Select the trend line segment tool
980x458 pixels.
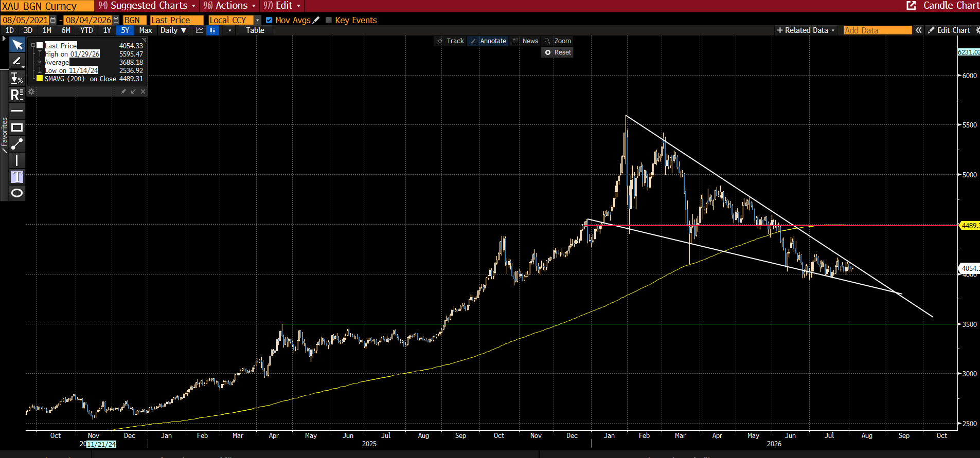[17, 143]
